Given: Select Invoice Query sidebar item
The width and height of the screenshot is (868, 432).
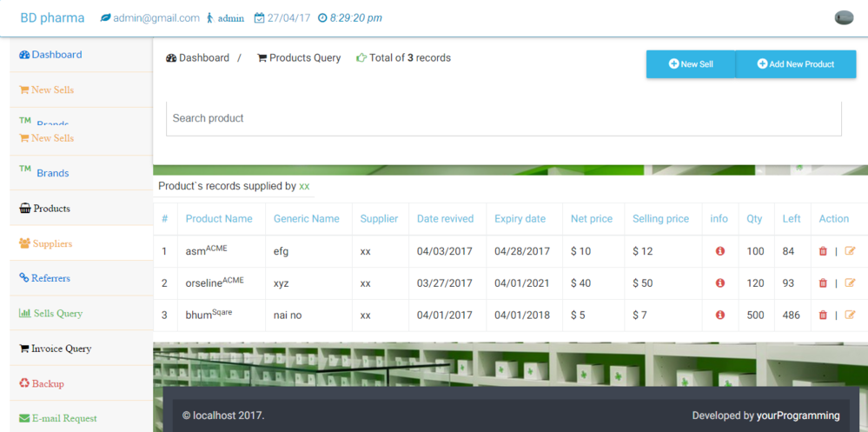Looking at the screenshot, I should [61, 349].
